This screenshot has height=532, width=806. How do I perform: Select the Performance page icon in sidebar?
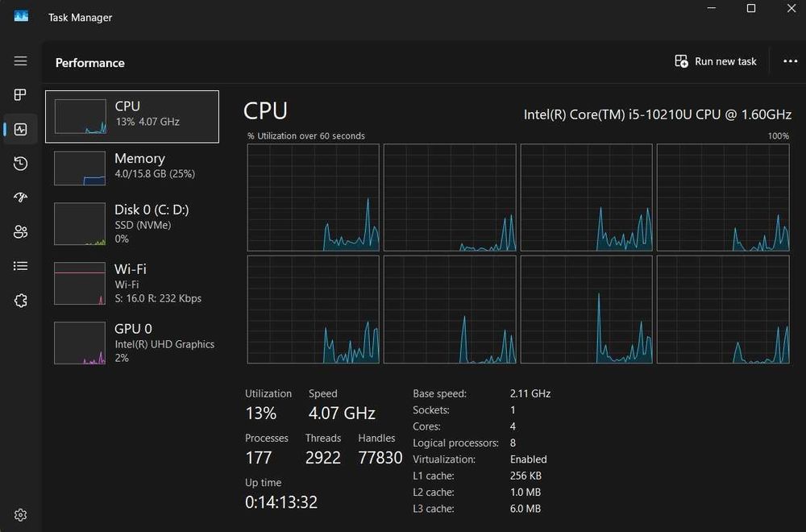click(x=21, y=129)
